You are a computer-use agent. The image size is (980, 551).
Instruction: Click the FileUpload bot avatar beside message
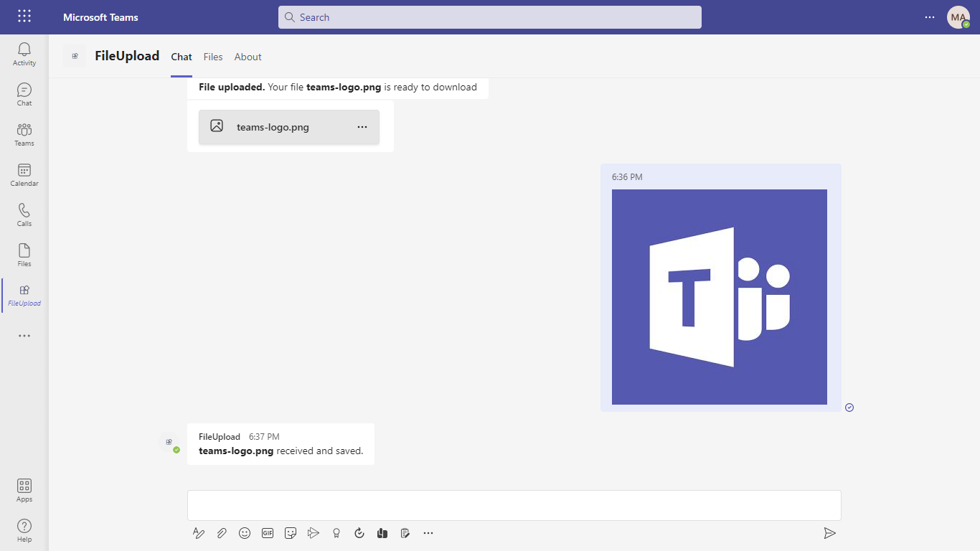[x=169, y=443]
